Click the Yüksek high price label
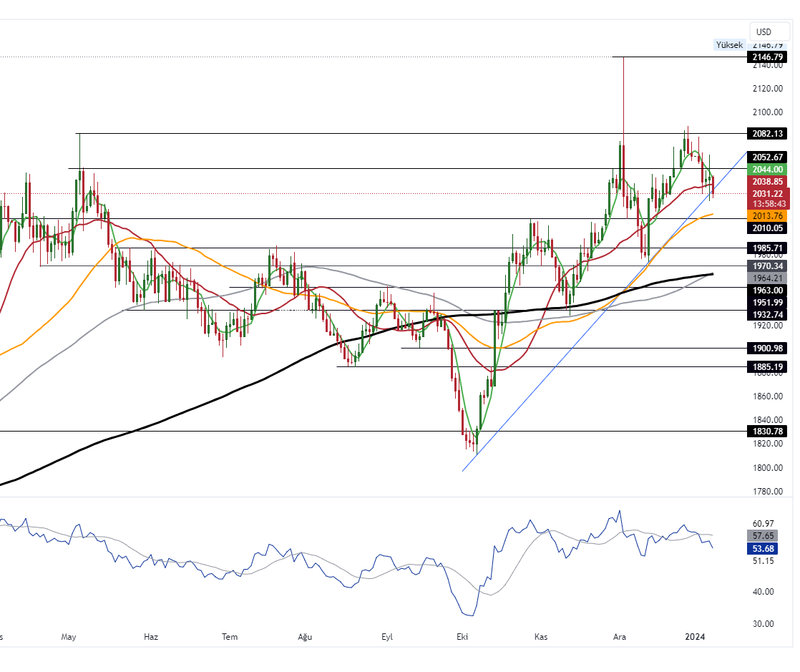Image resolution: width=800 pixels, height=672 pixels. click(x=729, y=44)
